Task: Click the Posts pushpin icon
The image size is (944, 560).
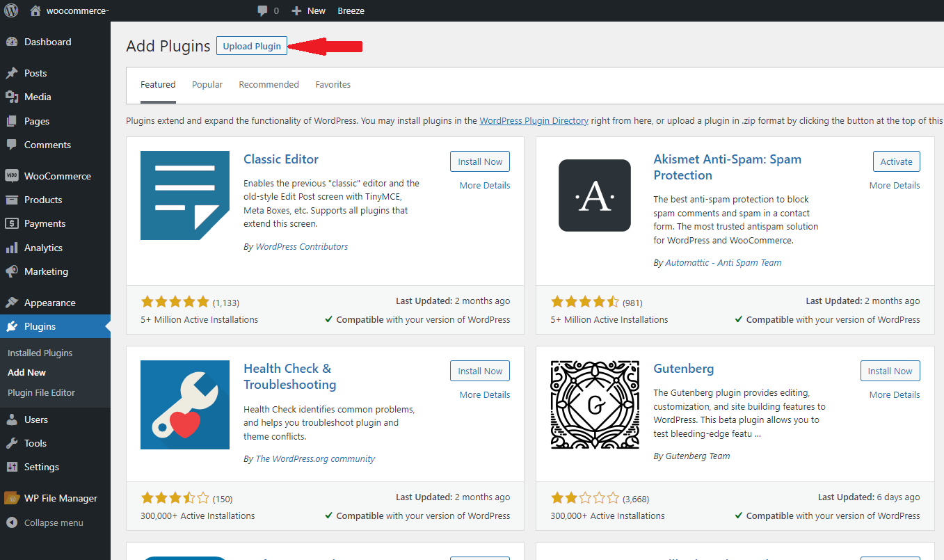Action: (x=12, y=73)
